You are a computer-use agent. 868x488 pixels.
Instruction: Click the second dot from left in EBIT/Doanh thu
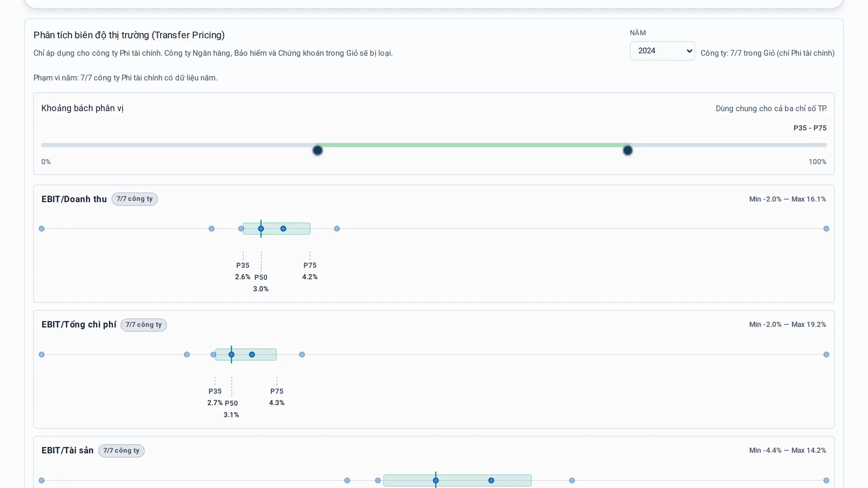point(212,229)
